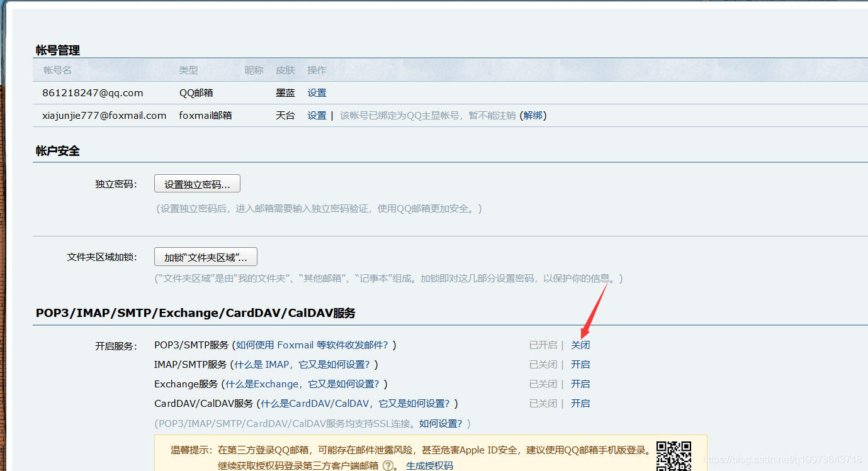
Task: Click the 帐户安全 section heading
Action: (58, 151)
